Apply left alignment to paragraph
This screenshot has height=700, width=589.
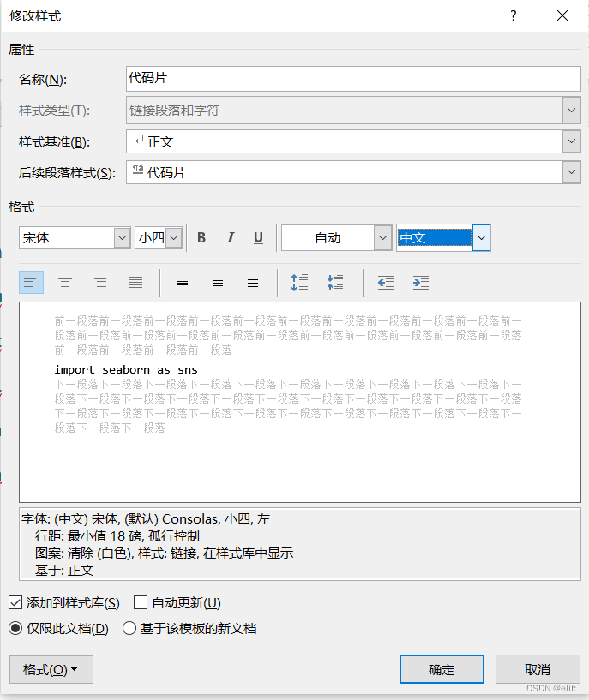pyautogui.click(x=31, y=283)
